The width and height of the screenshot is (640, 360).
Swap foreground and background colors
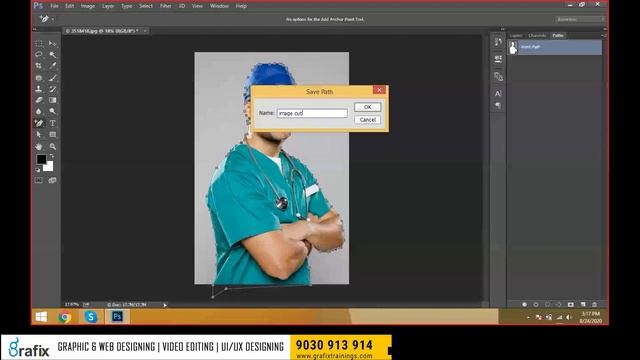click(x=52, y=156)
